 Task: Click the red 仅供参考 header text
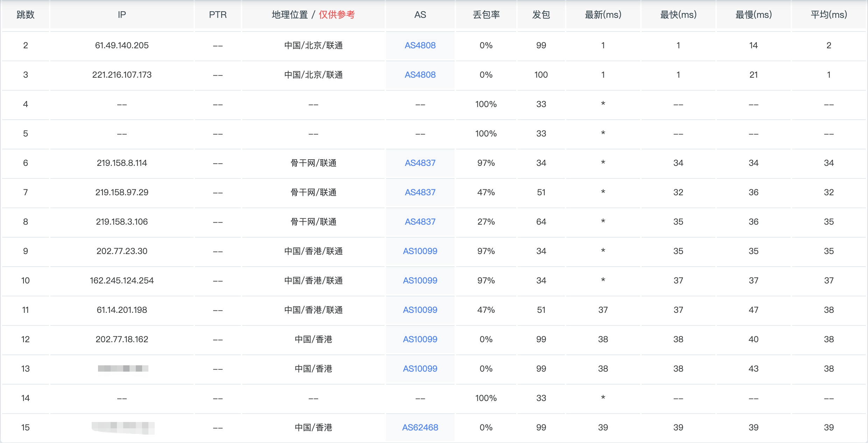[337, 15]
